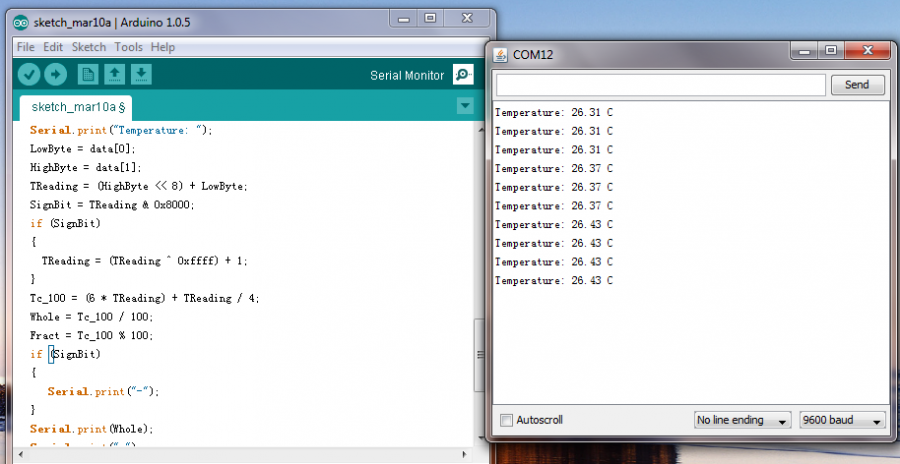Image resolution: width=900 pixels, height=464 pixels.
Task: Expand the 9600 baud rate dropdown
Action: (842, 420)
